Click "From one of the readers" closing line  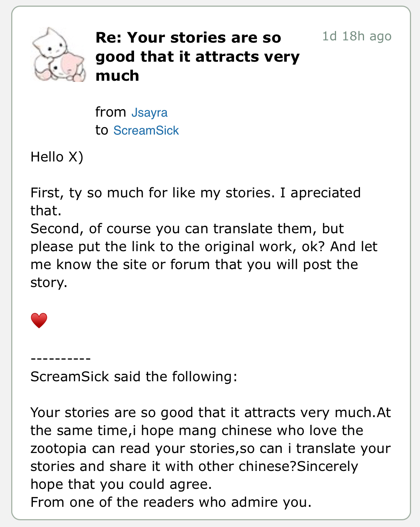tap(171, 502)
